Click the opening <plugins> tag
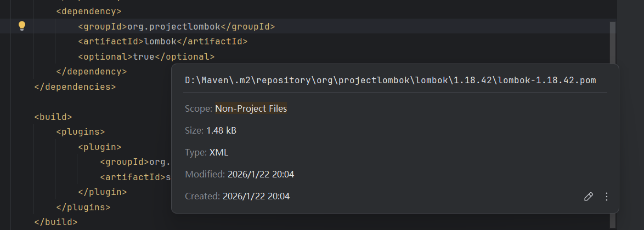Screen dimensions: 644x230 pos(81,131)
